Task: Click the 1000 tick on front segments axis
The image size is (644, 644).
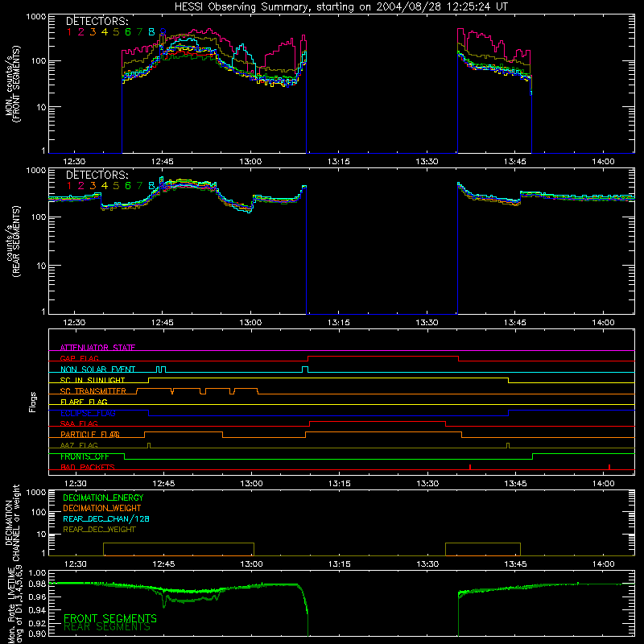Action: coord(36,17)
